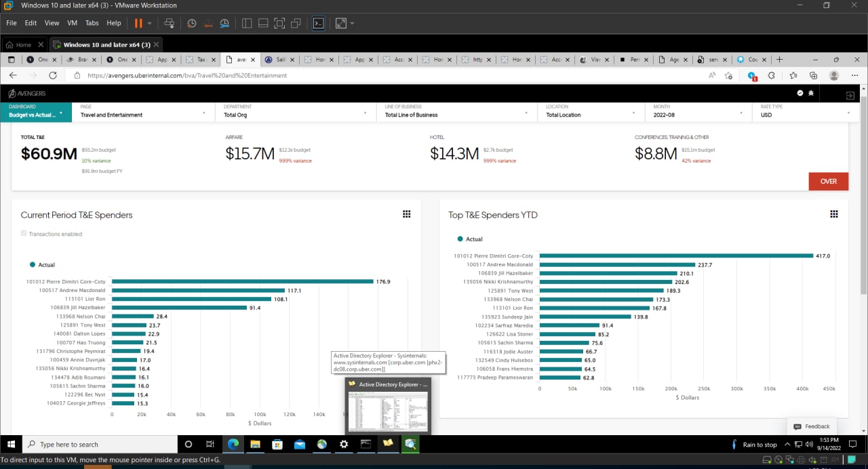This screenshot has width=868, height=469.
Task: Click the Avengers logo
Action: [x=27, y=94]
